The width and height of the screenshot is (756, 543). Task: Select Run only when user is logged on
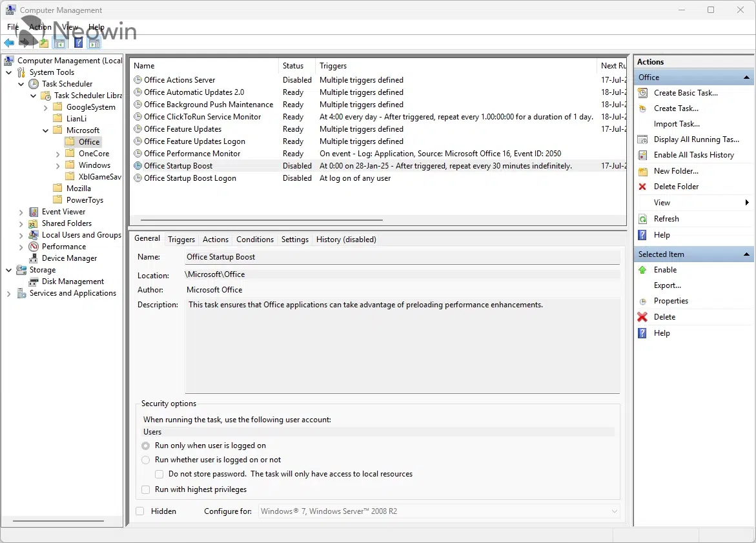point(146,446)
